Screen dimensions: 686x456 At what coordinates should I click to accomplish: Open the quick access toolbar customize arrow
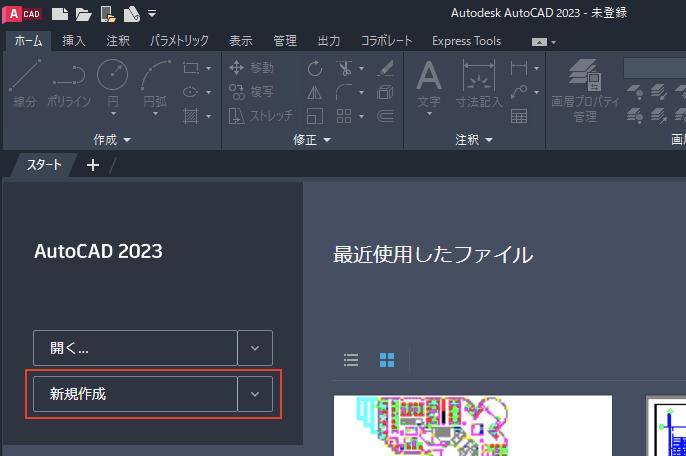(x=152, y=14)
